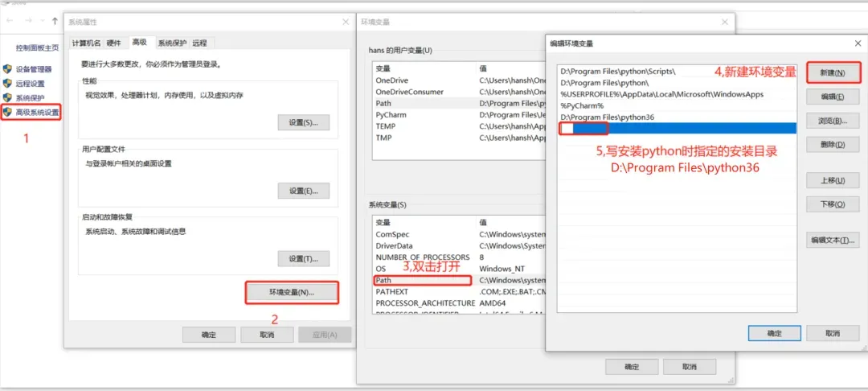Click 设置(E) button under 用户配置文件
The height and width of the screenshot is (391, 868).
(303, 191)
